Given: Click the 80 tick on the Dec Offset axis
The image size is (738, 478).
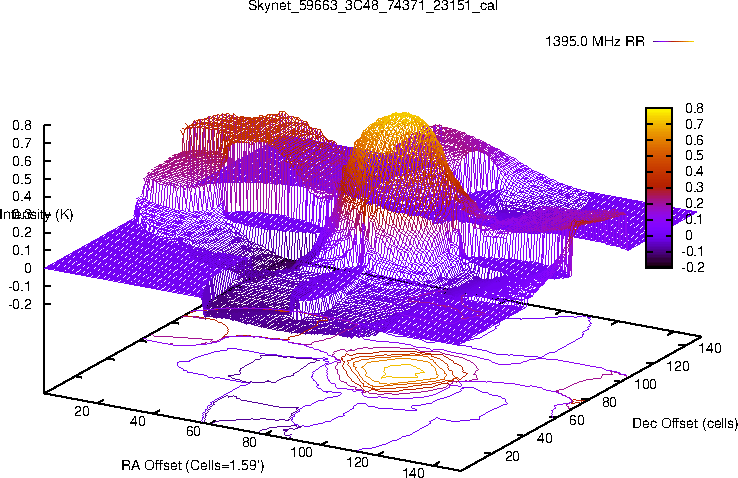Looking at the screenshot, I should pyautogui.click(x=610, y=402).
